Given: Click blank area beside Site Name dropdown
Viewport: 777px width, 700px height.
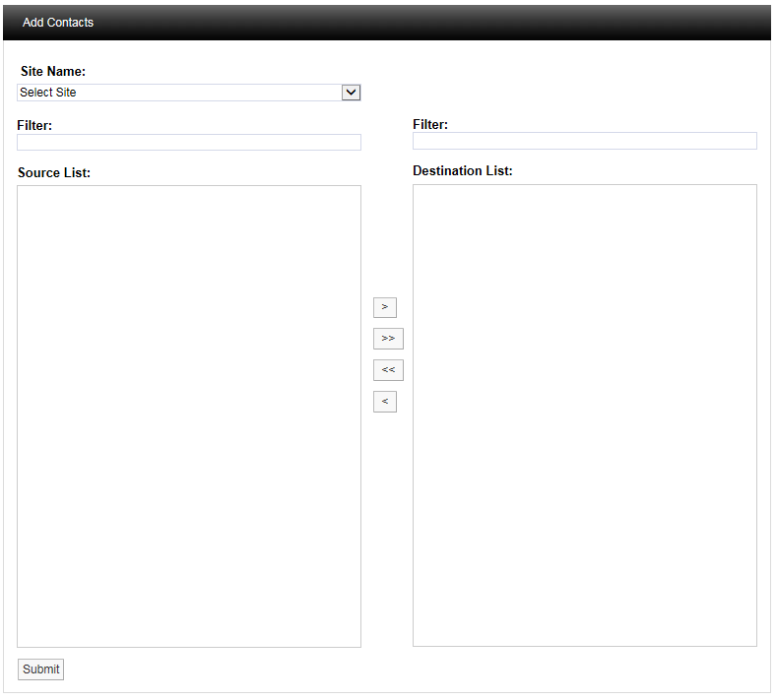Looking at the screenshot, I should coord(561,91).
